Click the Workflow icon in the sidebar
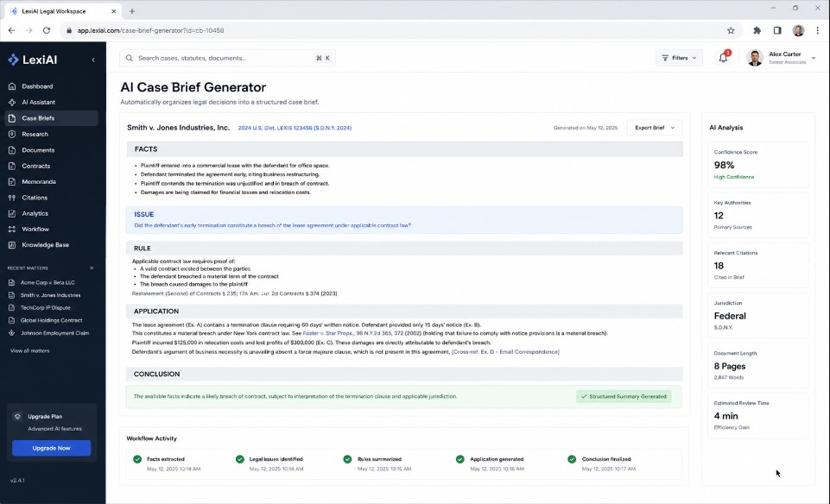The height and width of the screenshot is (504, 830). [12, 230]
